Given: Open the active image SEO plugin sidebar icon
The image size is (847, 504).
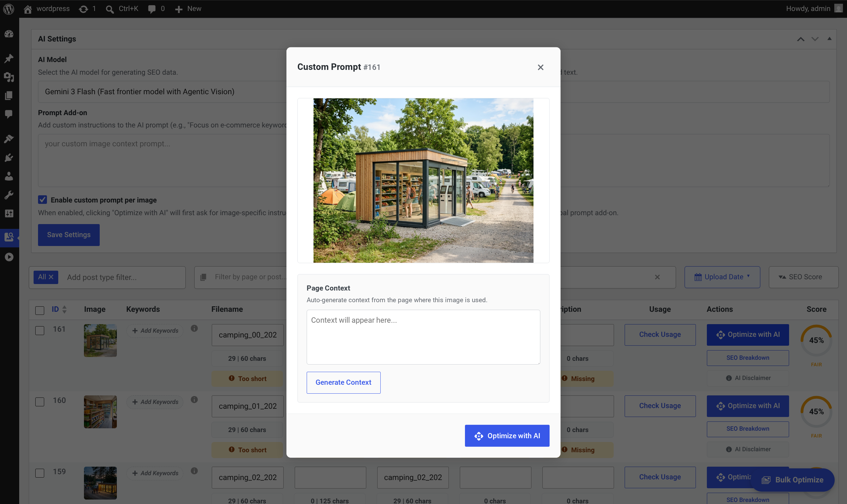Looking at the screenshot, I should click(x=9, y=237).
